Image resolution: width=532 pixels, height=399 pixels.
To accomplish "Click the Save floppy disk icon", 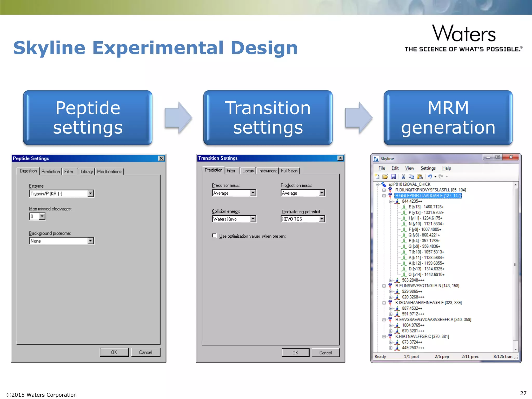I will [394, 177].
